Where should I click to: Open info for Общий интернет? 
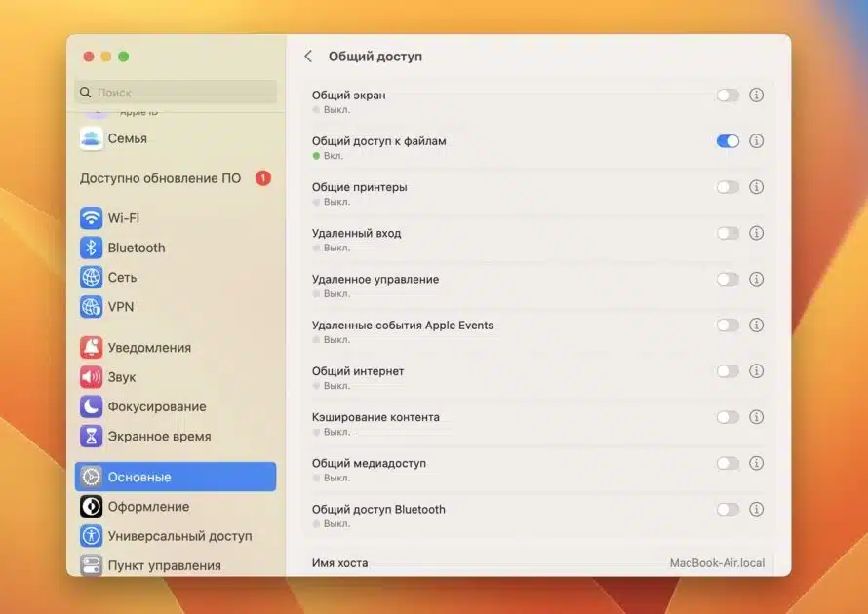[x=756, y=371]
